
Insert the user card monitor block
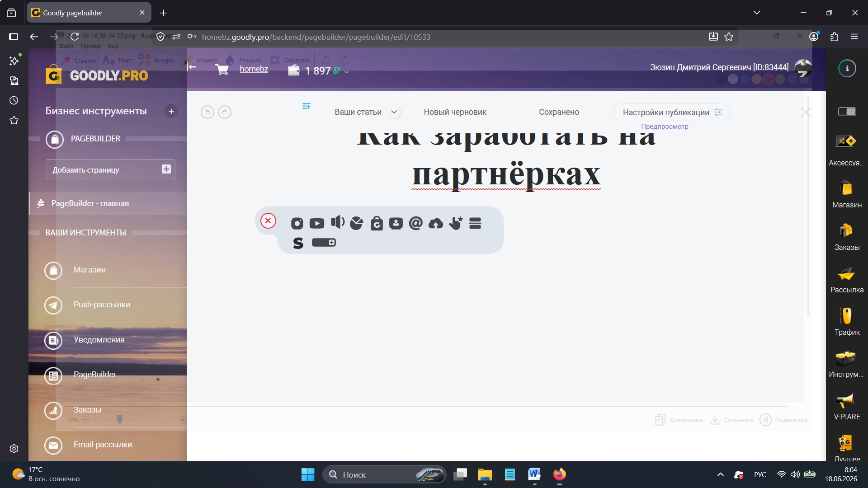396,223
